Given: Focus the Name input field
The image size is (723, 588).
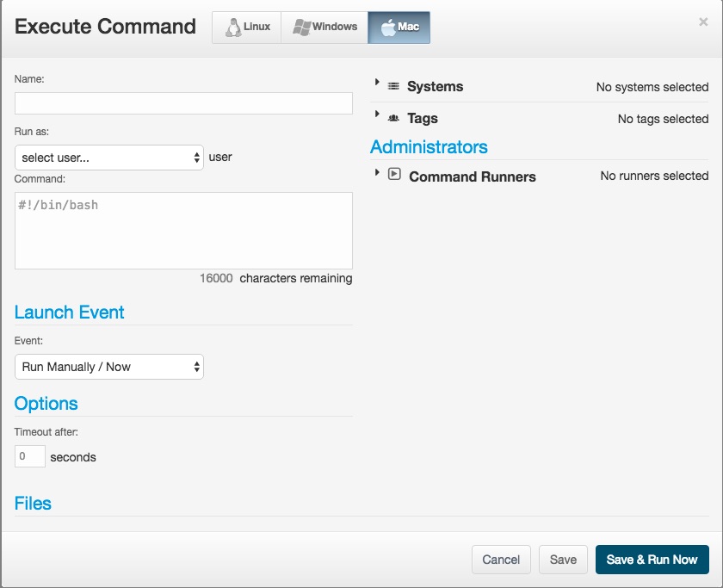Looking at the screenshot, I should 183,103.
